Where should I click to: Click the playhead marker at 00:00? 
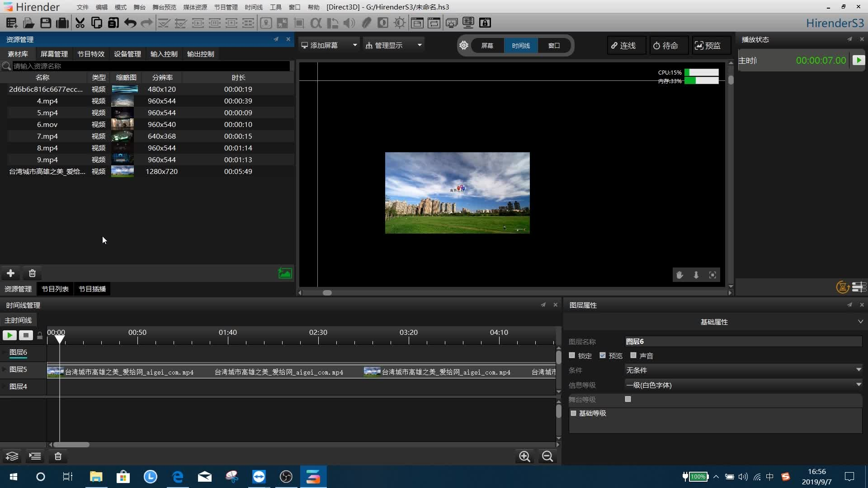(x=59, y=339)
